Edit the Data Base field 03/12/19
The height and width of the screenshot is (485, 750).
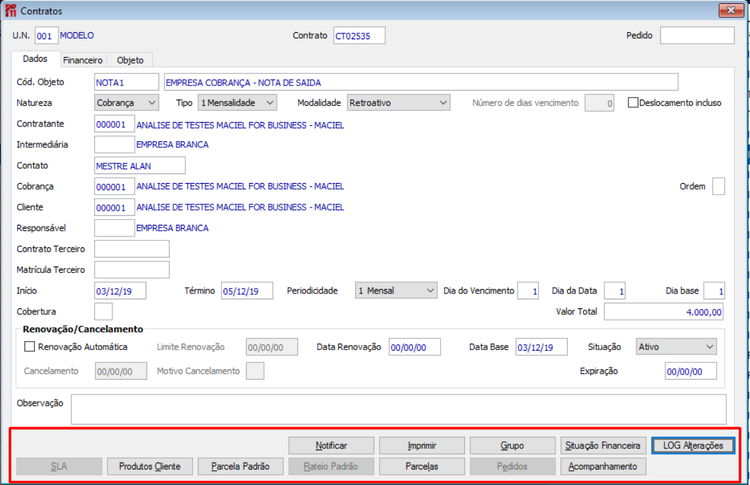point(541,347)
